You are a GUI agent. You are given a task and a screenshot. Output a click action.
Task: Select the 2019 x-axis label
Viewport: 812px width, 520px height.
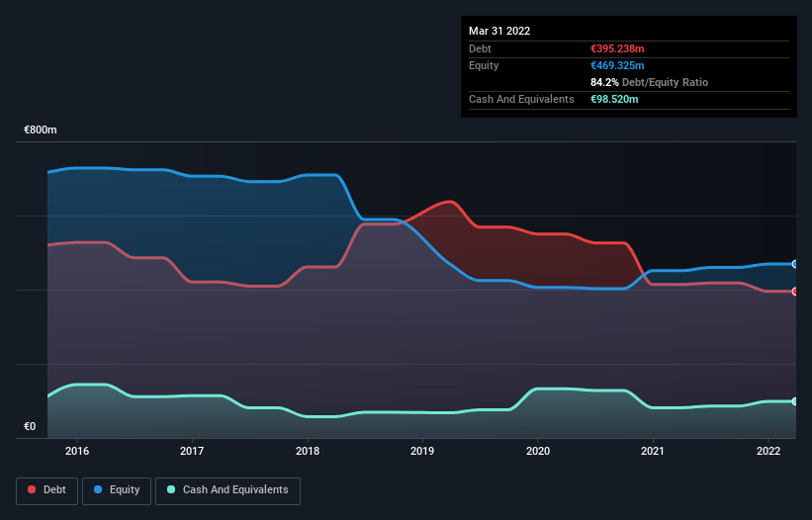coord(422,451)
